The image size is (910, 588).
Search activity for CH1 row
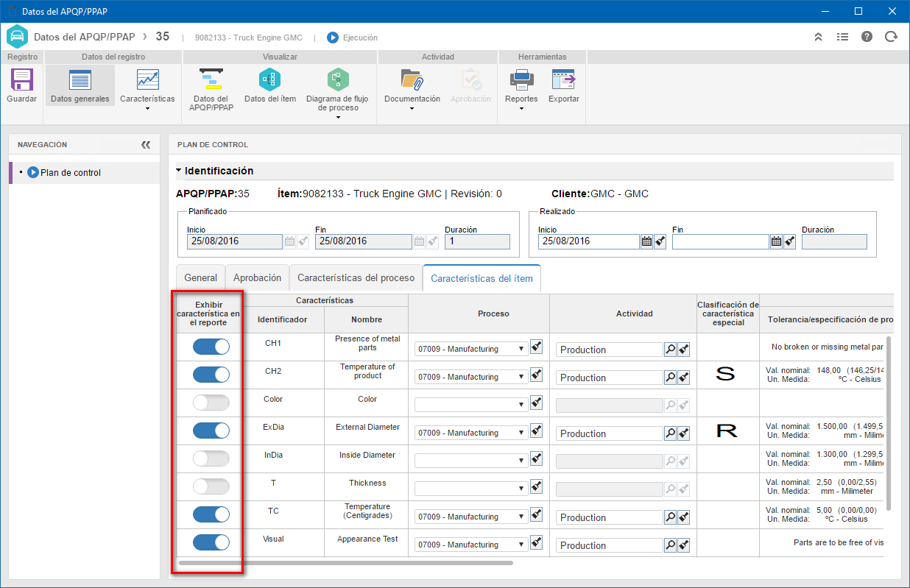tap(670, 350)
